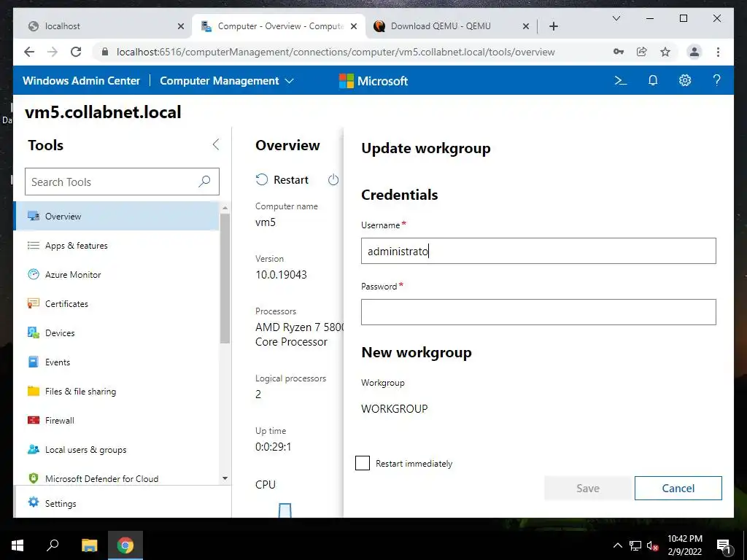Close the localhost tab

[181, 27]
